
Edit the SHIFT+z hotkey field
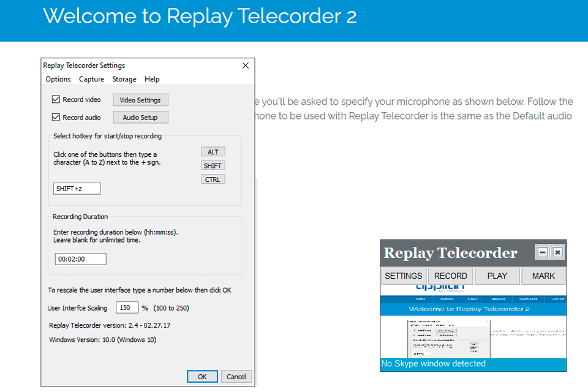(x=77, y=188)
